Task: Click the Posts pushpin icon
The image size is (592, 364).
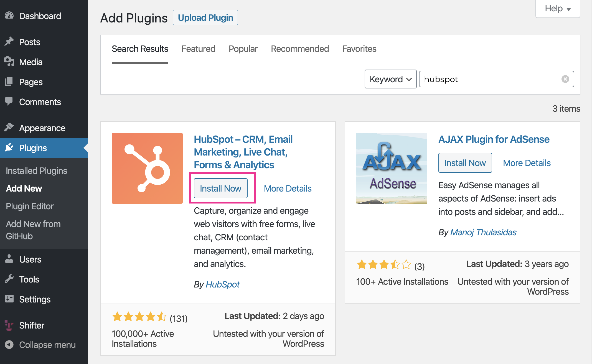Action: [x=9, y=42]
